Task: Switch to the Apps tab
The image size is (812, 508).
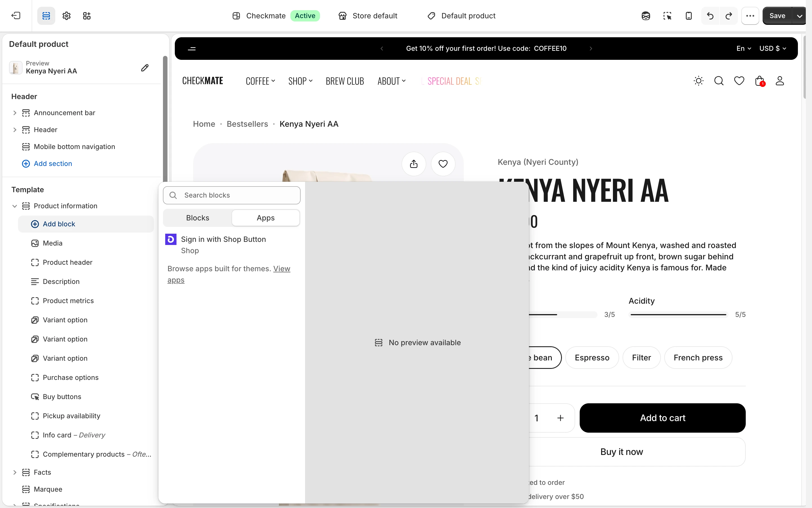Action: pyautogui.click(x=266, y=218)
